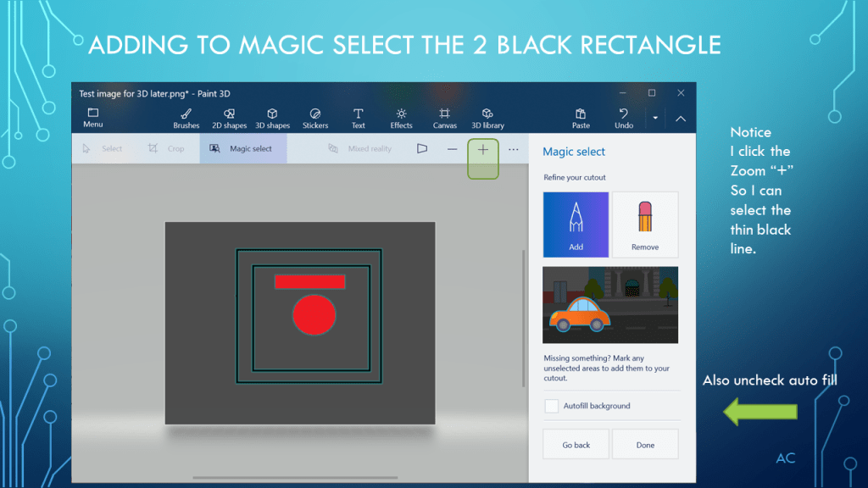The width and height of the screenshot is (868, 488).
Task: Open the 3D shapes tool
Action: click(x=272, y=118)
